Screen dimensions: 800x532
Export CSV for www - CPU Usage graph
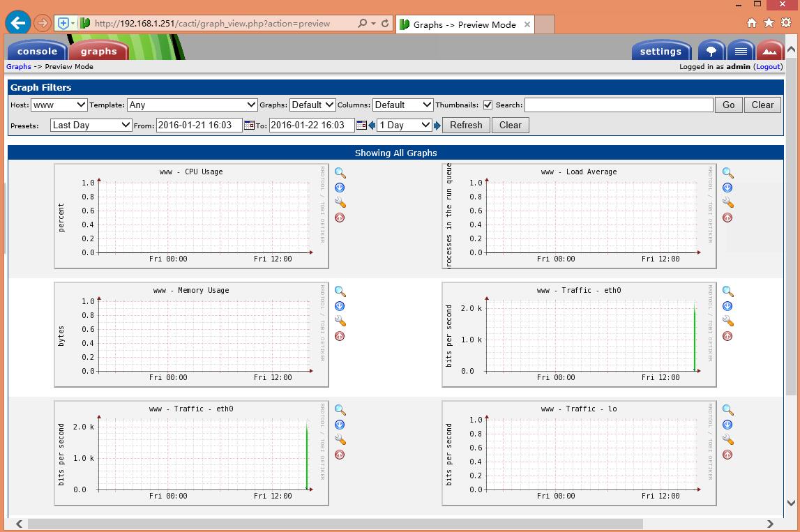[x=340, y=188]
